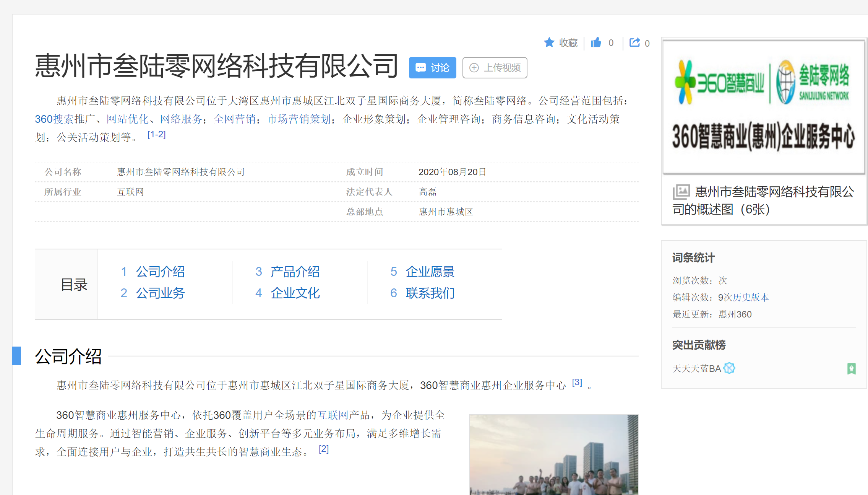Jump to 联系我们 in table of contents
The width and height of the screenshot is (868, 495).
[430, 293]
